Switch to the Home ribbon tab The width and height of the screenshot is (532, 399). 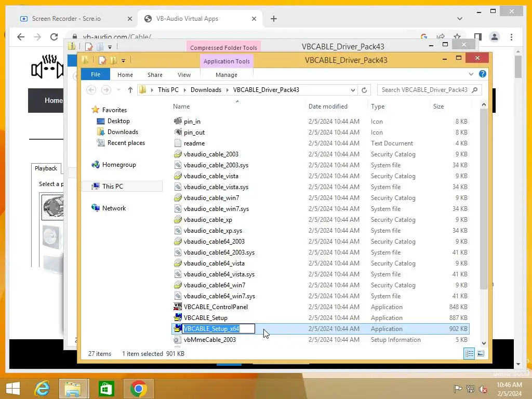tap(125, 75)
